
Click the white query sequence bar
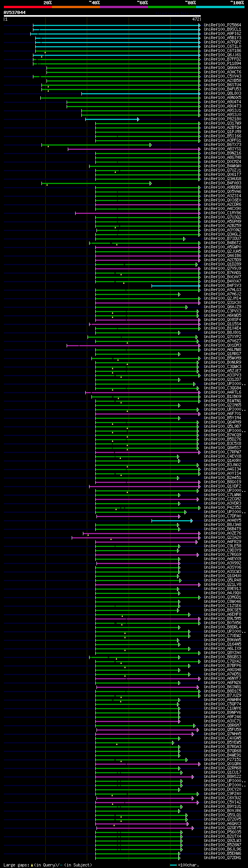(102, 16)
